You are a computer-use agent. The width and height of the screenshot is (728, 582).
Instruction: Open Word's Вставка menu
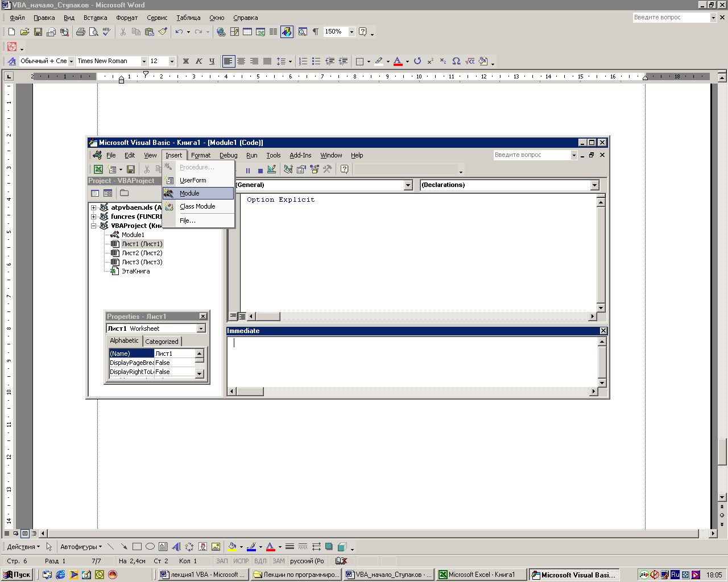point(96,18)
